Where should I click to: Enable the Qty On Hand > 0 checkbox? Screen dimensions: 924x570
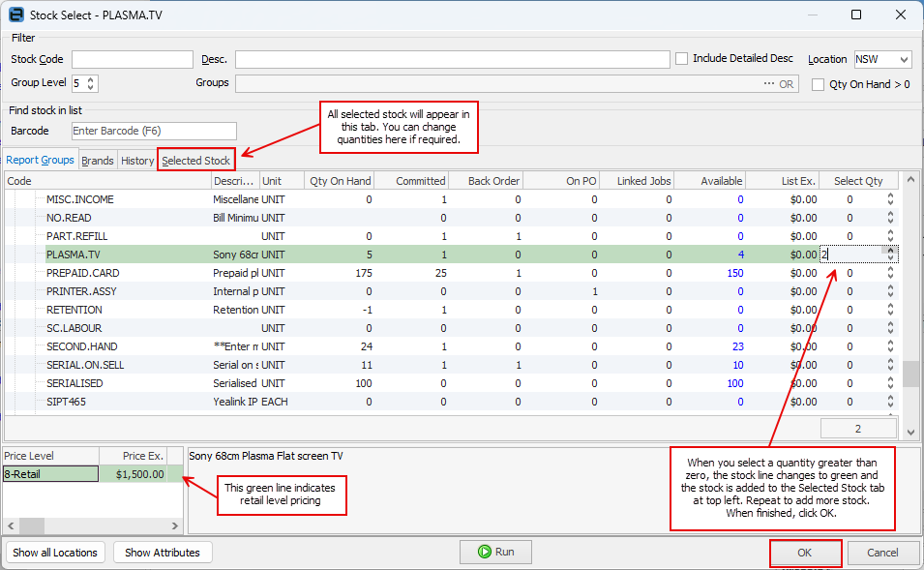tap(818, 84)
